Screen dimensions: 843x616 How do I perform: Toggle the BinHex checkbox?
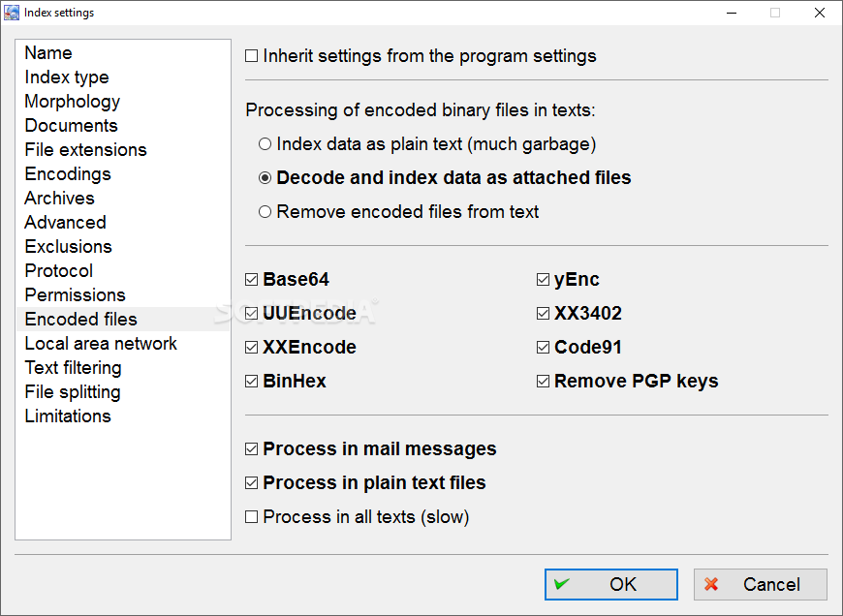252,381
